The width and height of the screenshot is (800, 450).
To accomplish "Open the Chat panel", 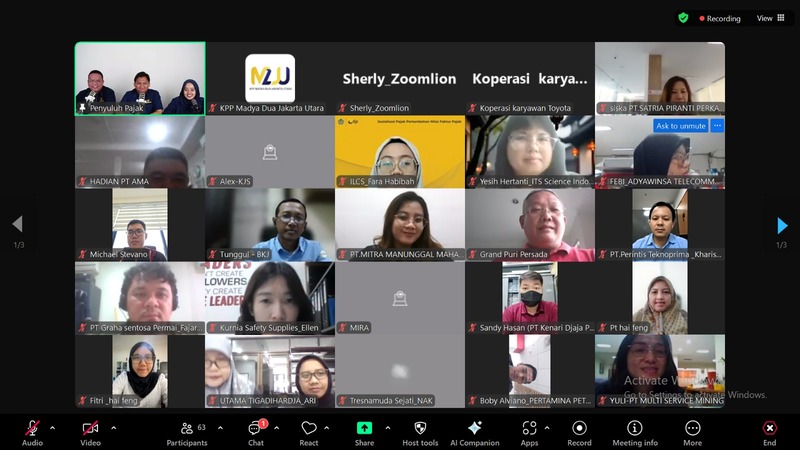I will (x=254, y=430).
